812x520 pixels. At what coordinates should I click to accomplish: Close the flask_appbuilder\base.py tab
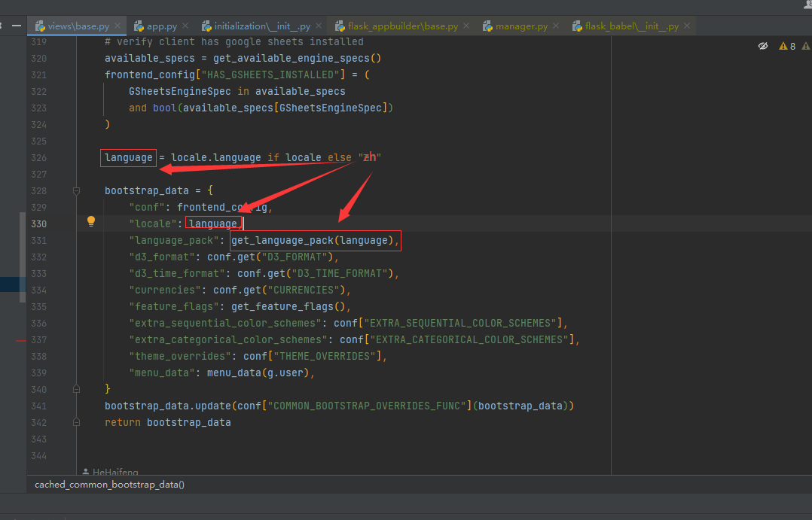coord(466,26)
